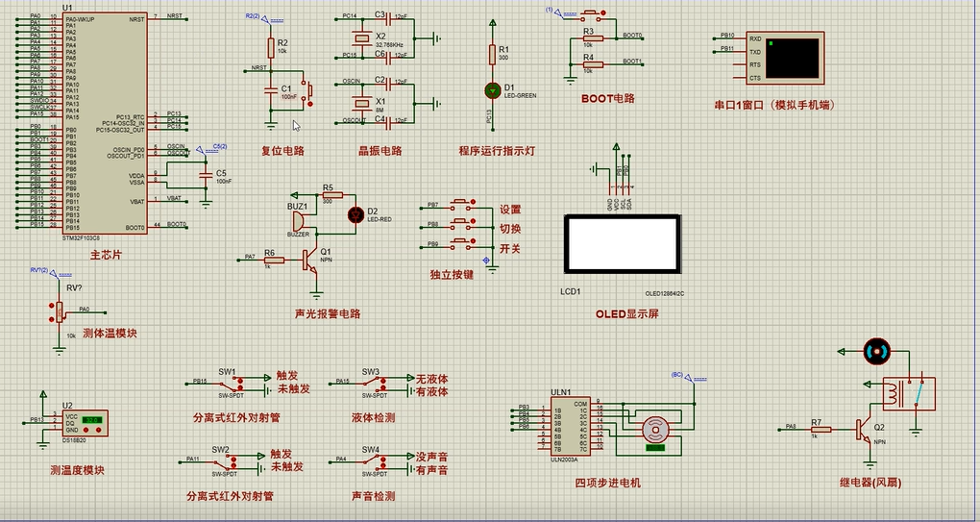Select resistor R7 on PA8 line
This screenshot has width=980, height=522.
tap(820, 430)
